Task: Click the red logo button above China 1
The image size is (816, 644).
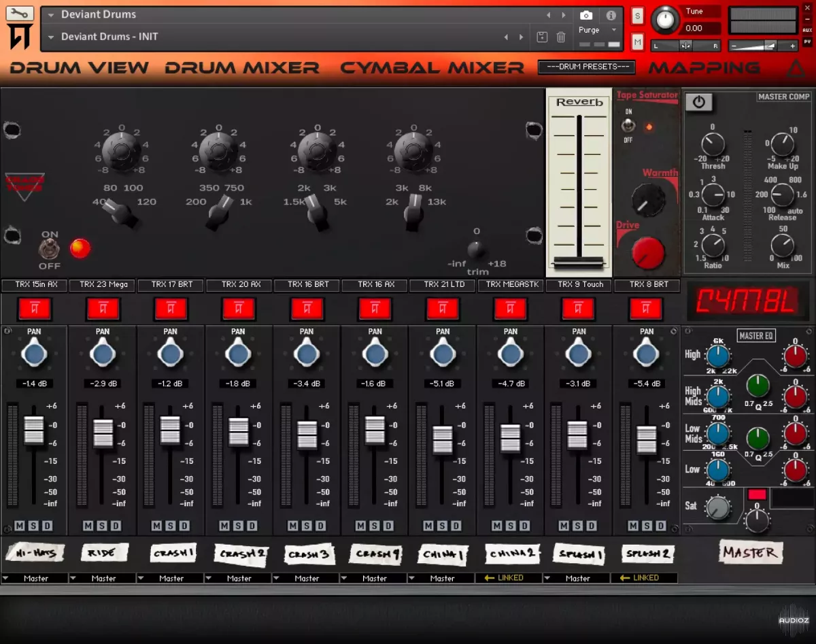Action: 443,309
